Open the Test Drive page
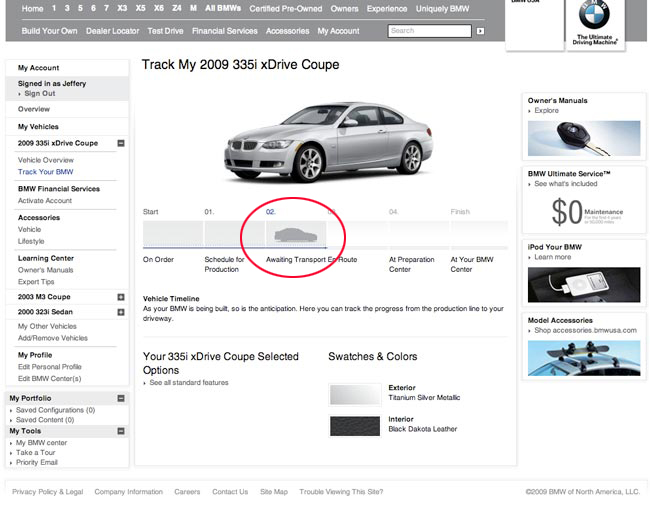Screen dimensions: 650x507 click(x=165, y=31)
